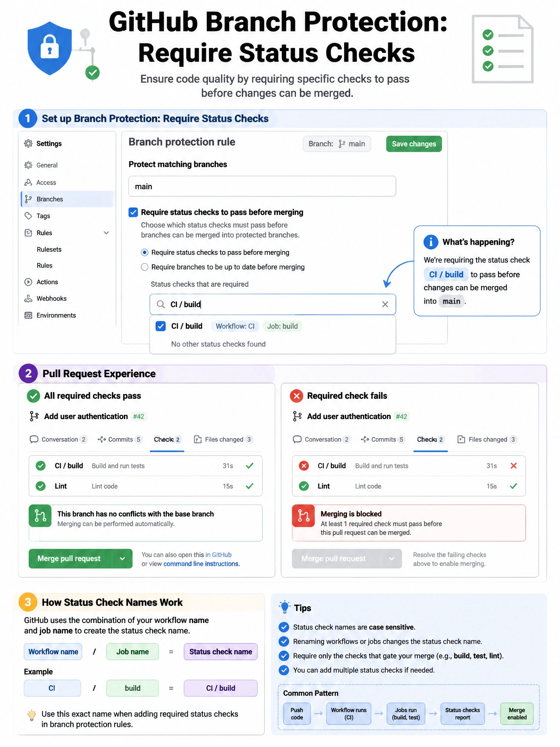
Task: Click the Conversation speech bubble icon in passing panel
Action: click(x=34, y=439)
